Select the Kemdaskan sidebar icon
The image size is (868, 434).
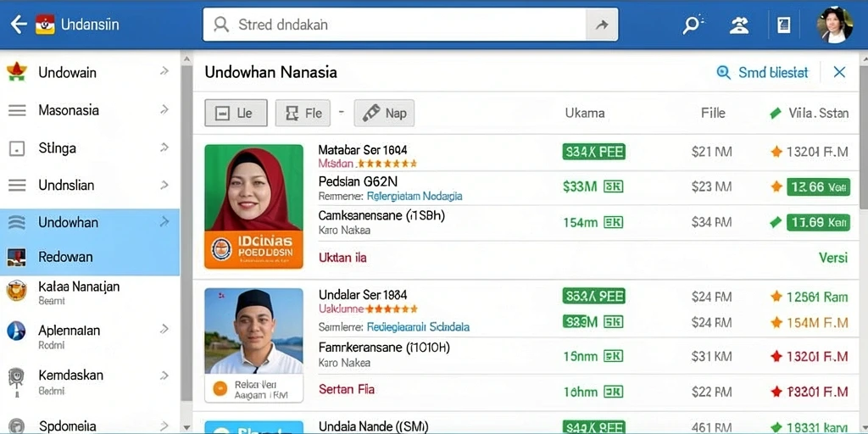[x=16, y=381]
